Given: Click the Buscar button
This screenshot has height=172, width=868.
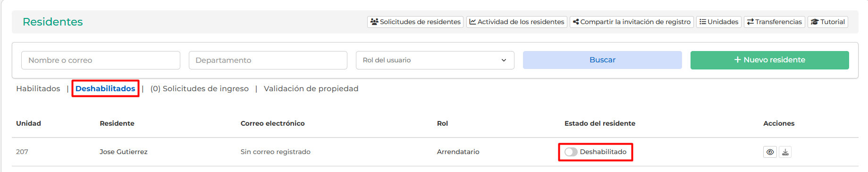Looking at the screenshot, I should pos(602,60).
